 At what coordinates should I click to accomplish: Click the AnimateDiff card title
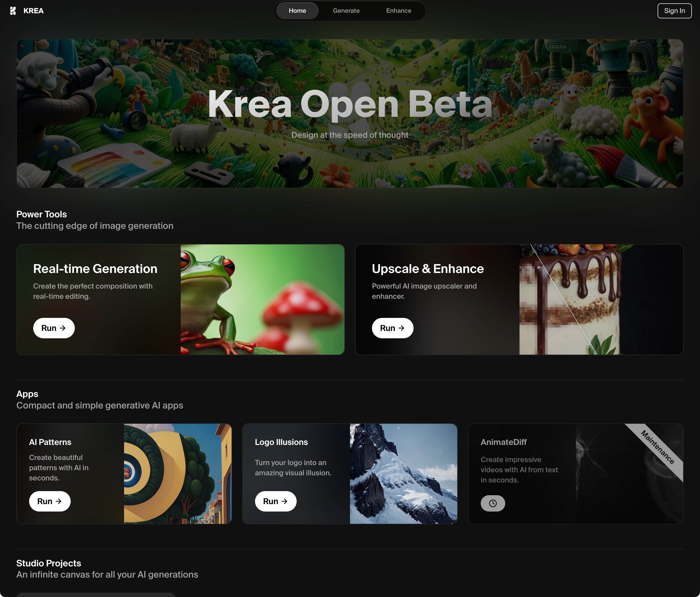coord(503,442)
